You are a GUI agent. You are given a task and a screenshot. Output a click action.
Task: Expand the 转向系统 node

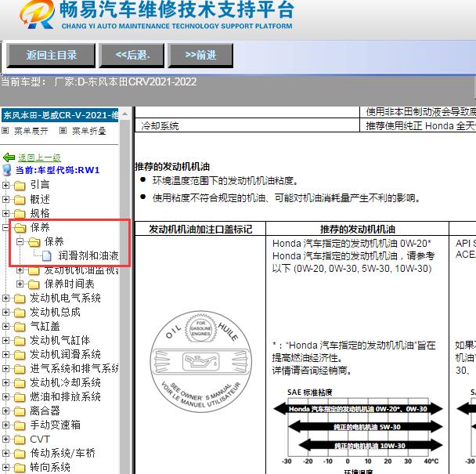pyautogui.click(x=5, y=467)
